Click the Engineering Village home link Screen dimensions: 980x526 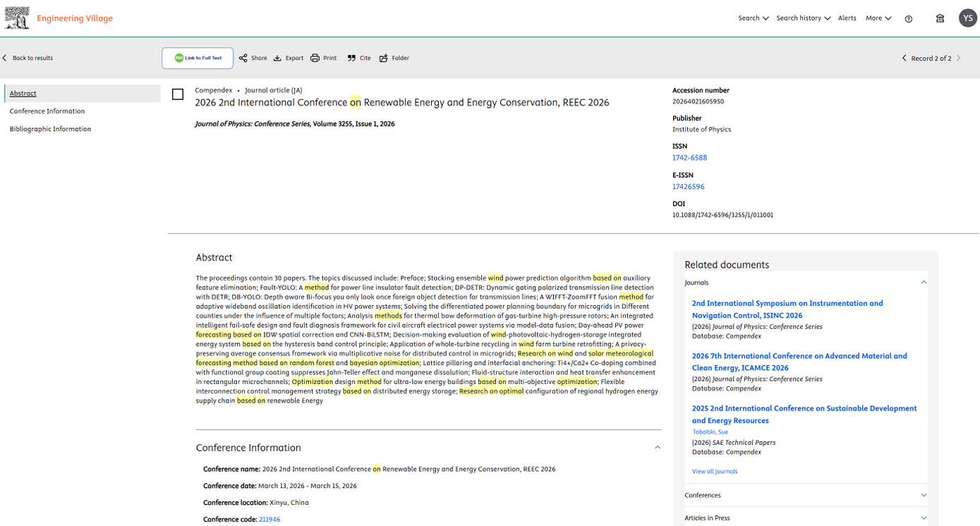tap(75, 18)
